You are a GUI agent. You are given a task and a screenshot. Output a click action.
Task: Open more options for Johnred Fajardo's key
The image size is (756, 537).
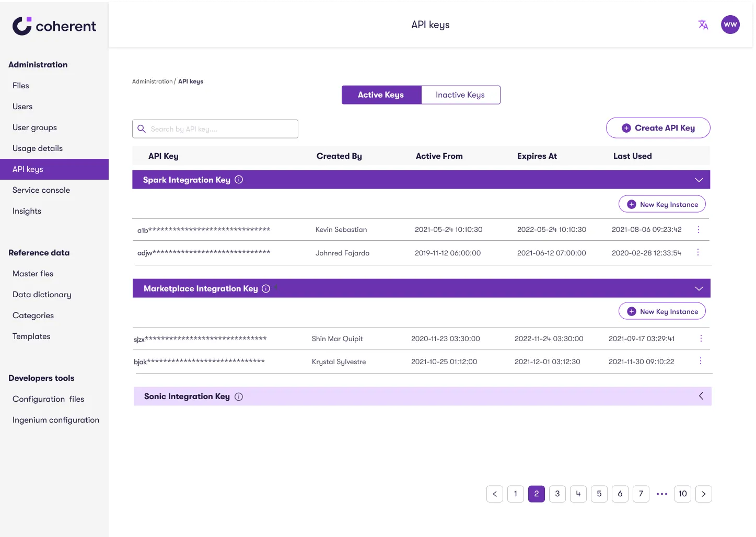pos(698,252)
